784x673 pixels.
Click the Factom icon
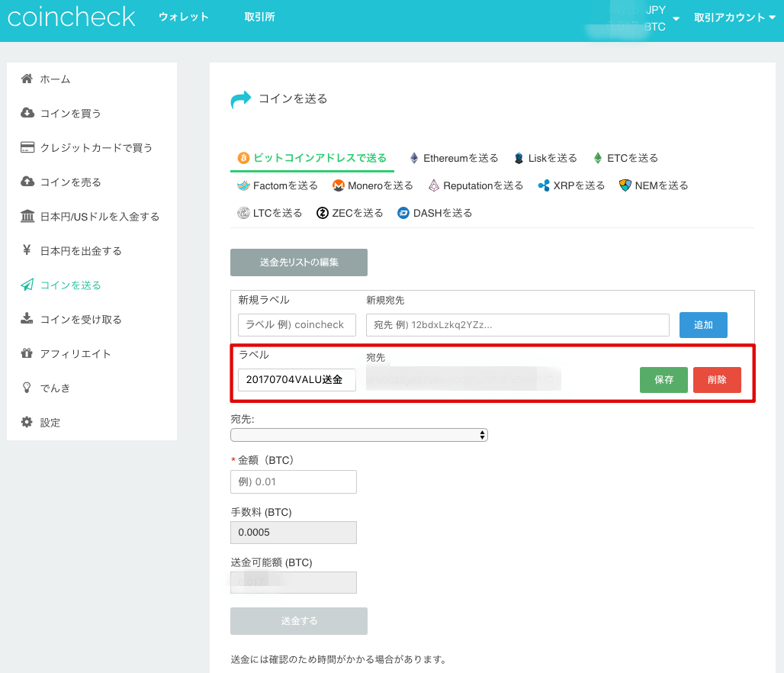tap(243, 185)
